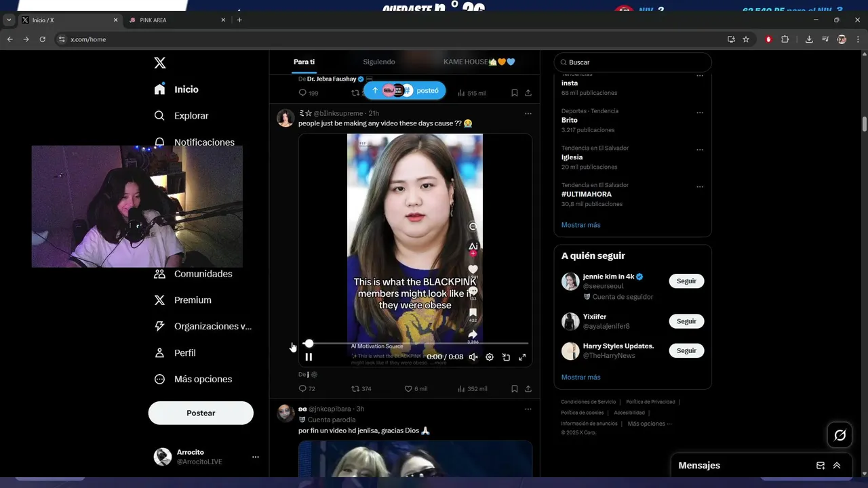Click the Postear button
The width and height of the screenshot is (868, 488).
point(201,413)
